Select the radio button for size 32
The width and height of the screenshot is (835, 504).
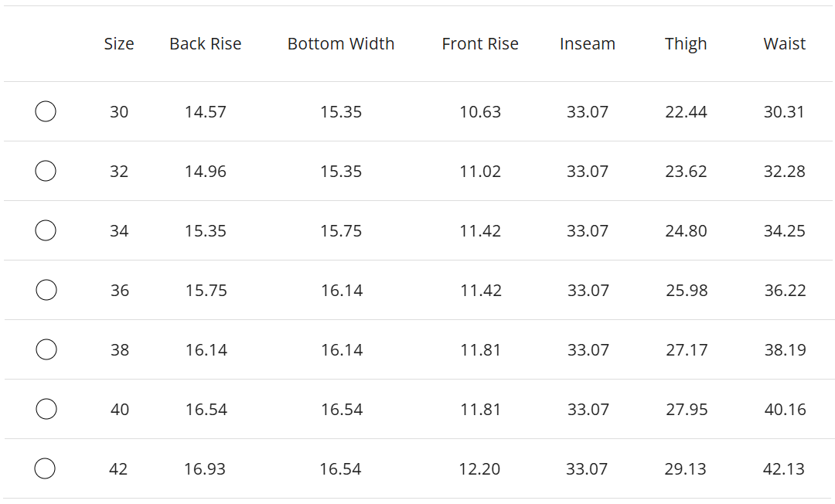click(46, 171)
